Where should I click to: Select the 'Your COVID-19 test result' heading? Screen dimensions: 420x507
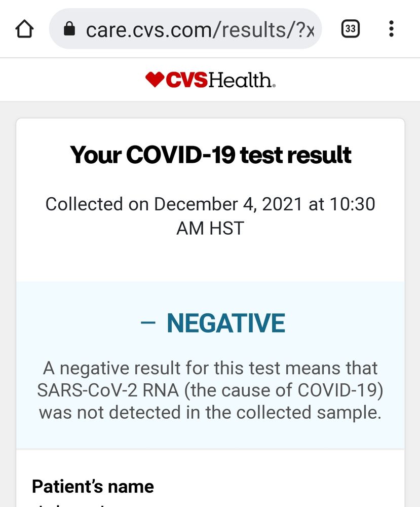point(210,155)
